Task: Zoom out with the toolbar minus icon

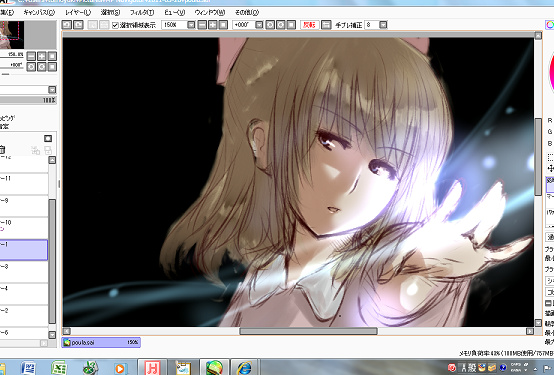Action: pyautogui.click(x=202, y=25)
